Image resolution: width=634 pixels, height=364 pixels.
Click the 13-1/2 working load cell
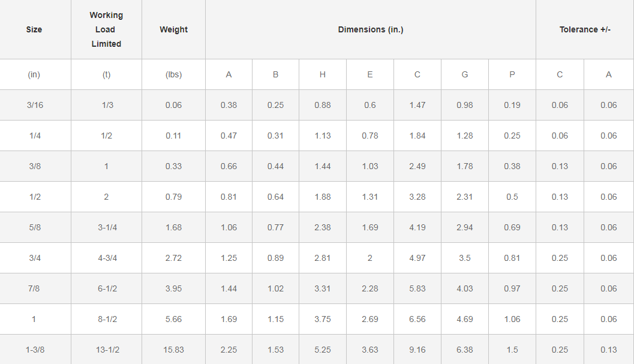pos(106,350)
